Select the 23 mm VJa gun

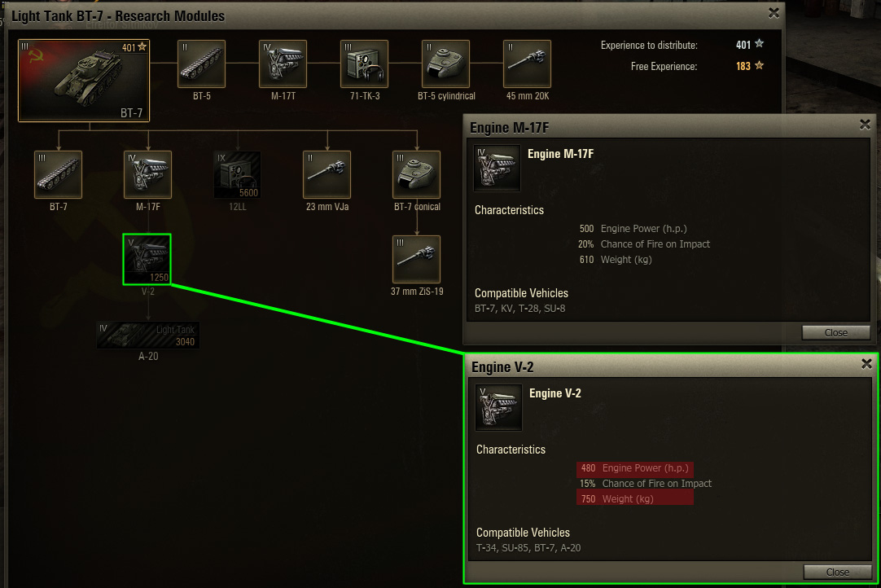[327, 174]
